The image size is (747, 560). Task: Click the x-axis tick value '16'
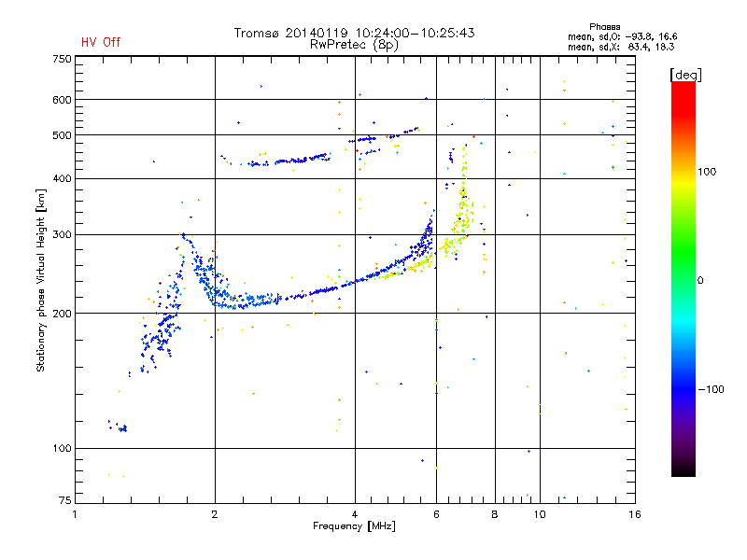(635, 514)
